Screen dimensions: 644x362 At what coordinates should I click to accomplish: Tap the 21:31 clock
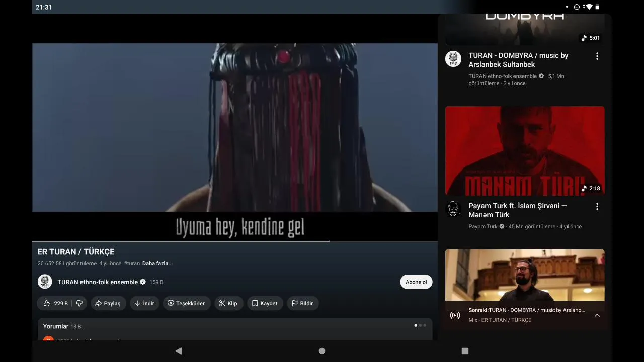pyautogui.click(x=44, y=7)
